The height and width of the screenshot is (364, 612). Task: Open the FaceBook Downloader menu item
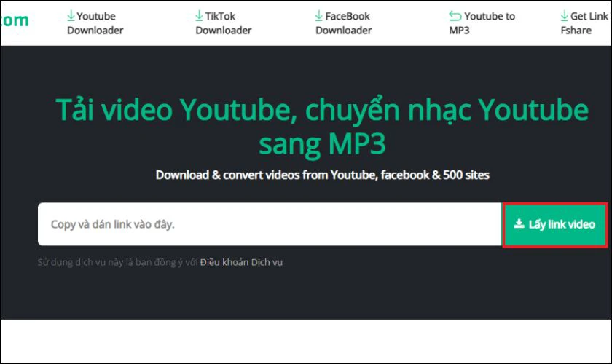tap(343, 23)
